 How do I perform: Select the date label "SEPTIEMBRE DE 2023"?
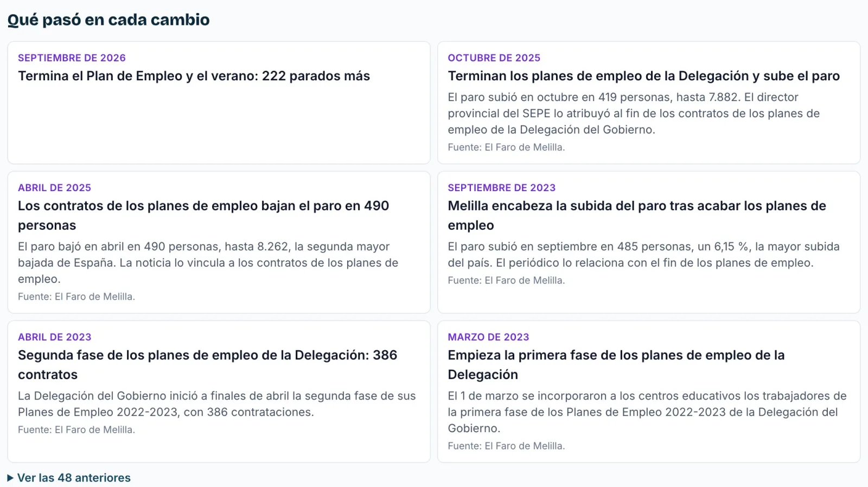[501, 188]
